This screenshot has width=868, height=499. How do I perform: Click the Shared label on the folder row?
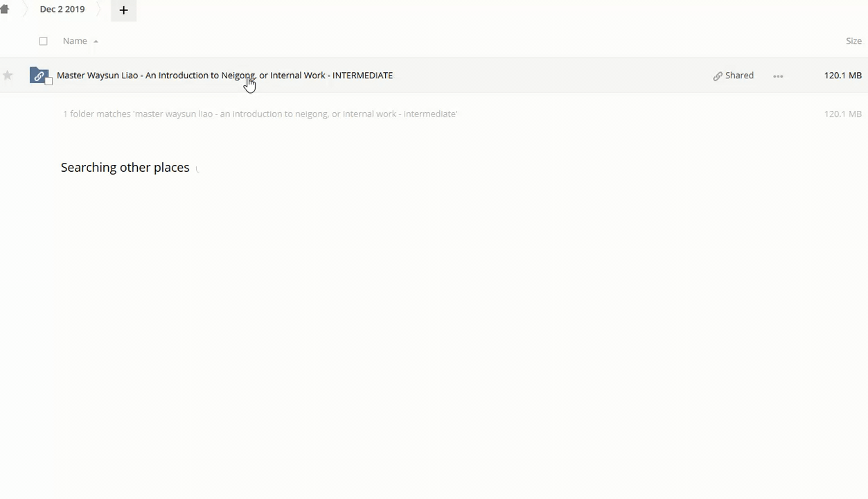[x=739, y=76]
